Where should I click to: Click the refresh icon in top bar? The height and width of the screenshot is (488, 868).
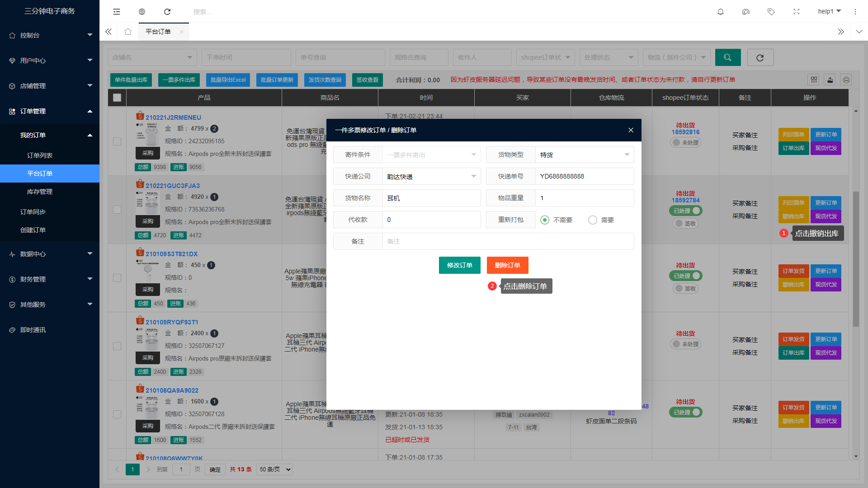167,12
